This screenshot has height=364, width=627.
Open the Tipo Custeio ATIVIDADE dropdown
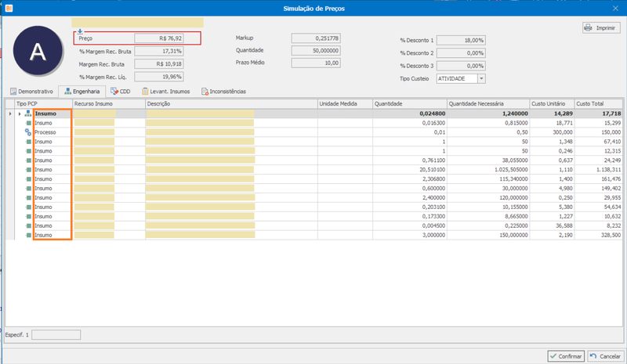point(481,79)
